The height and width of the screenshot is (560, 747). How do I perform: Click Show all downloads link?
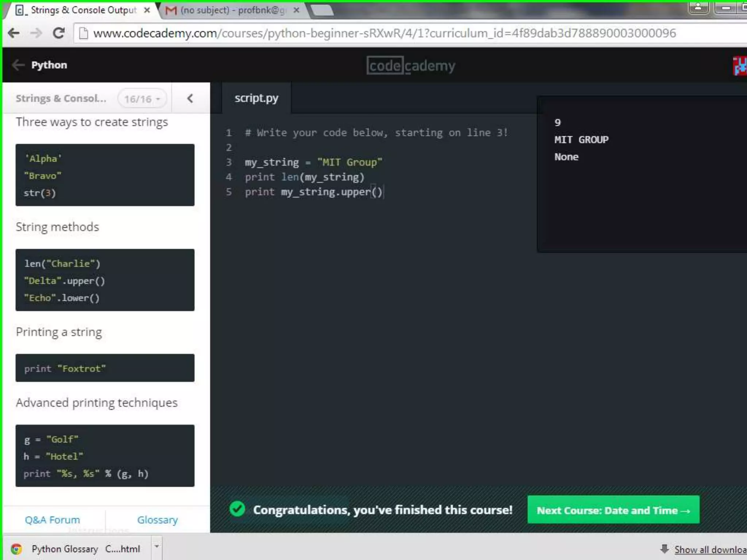point(709,549)
